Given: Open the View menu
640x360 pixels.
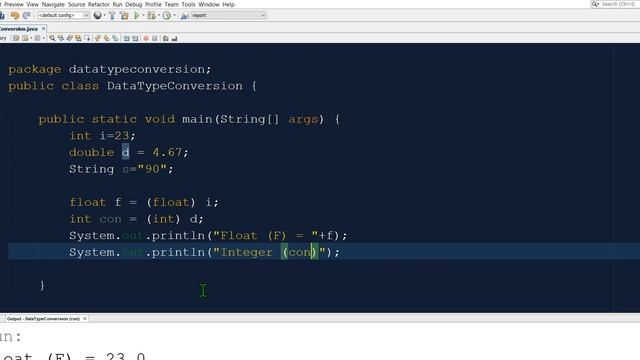Looking at the screenshot, I should (x=32, y=4).
